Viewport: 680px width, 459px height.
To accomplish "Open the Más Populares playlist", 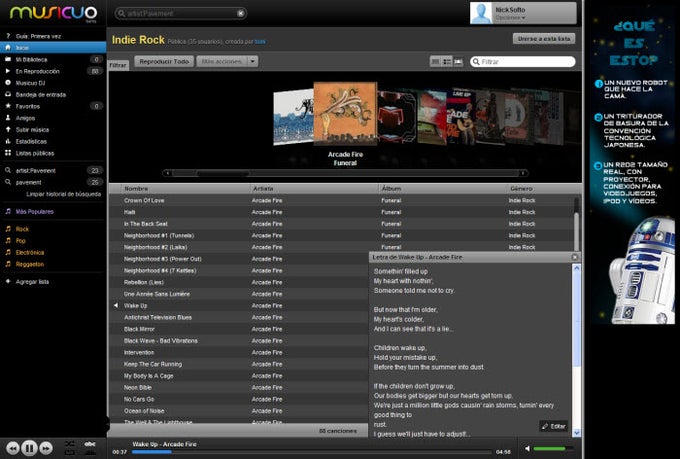I will coord(35,212).
